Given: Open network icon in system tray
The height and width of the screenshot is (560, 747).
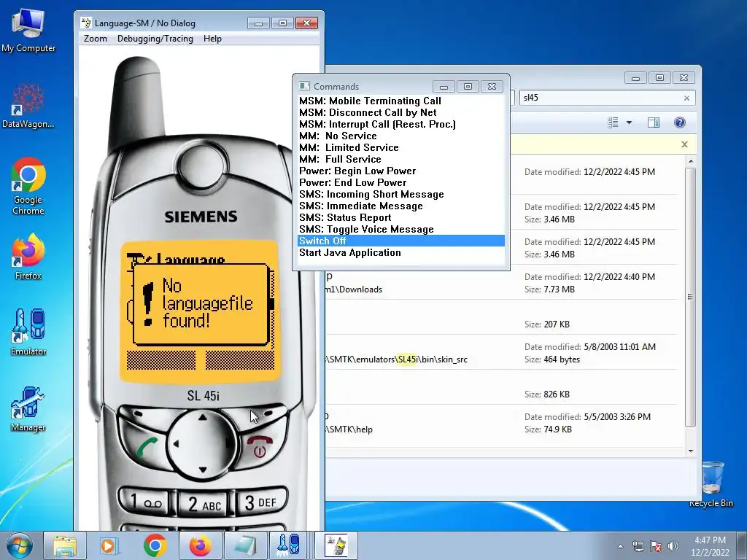Looking at the screenshot, I should [x=638, y=546].
